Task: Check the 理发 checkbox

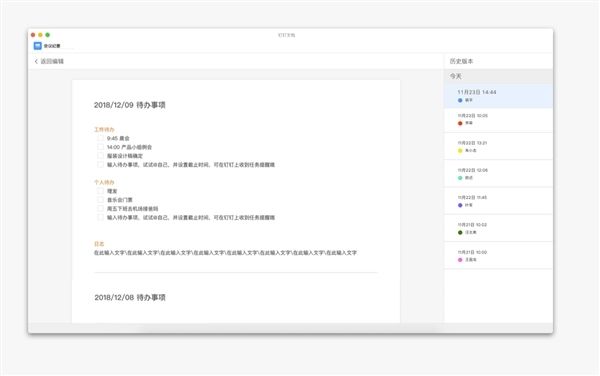Action: coord(100,191)
